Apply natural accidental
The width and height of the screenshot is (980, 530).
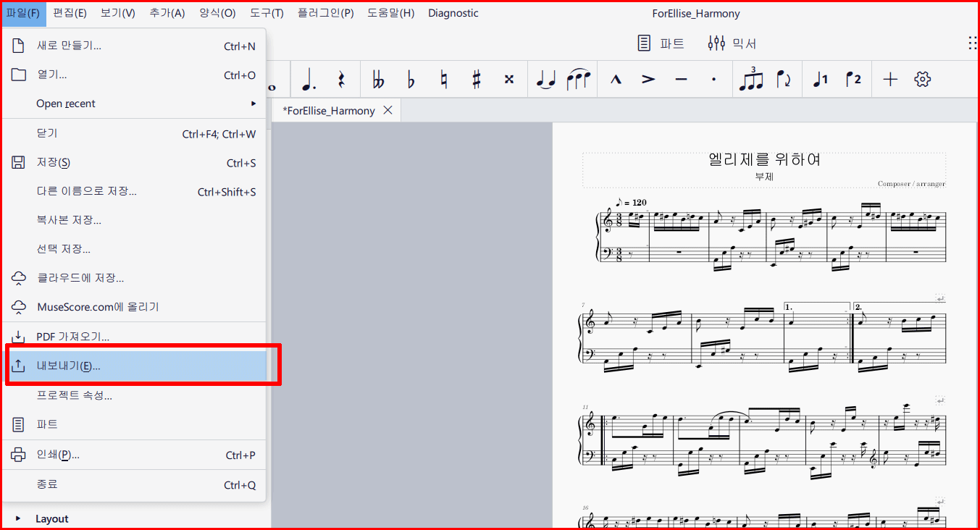point(443,79)
